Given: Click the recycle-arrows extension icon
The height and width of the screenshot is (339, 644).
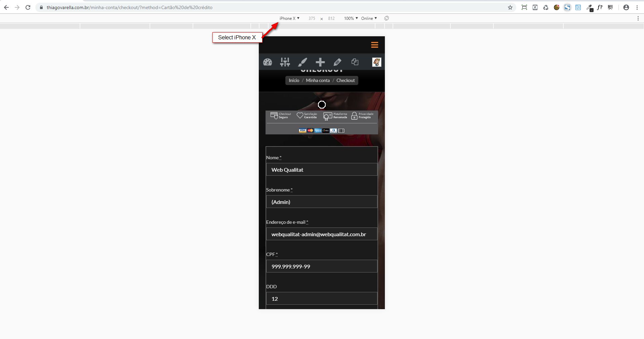Looking at the screenshot, I should (546, 7).
